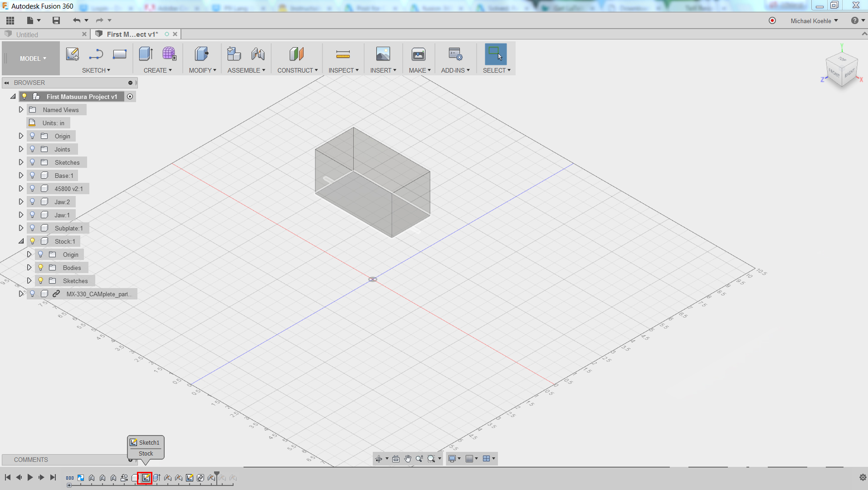Show the root Sketches folder
The width and height of the screenshot is (868, 490).
coord(33,162)
